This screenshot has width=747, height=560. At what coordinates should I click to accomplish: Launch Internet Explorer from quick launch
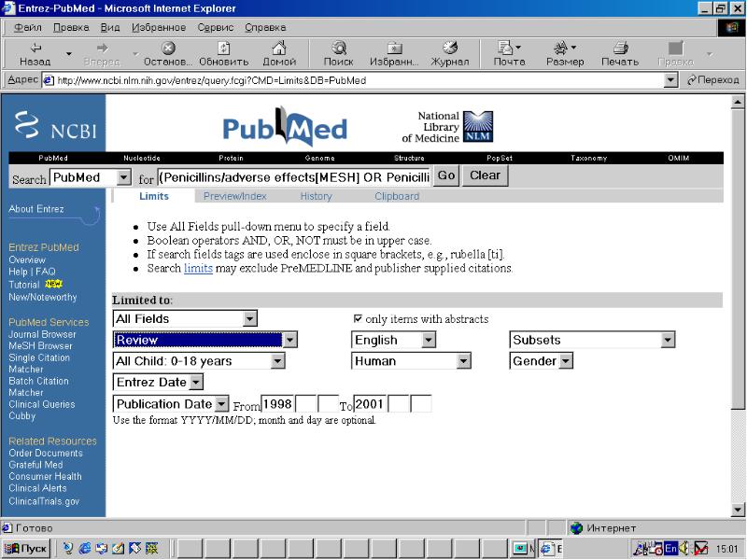coord(85,549)
